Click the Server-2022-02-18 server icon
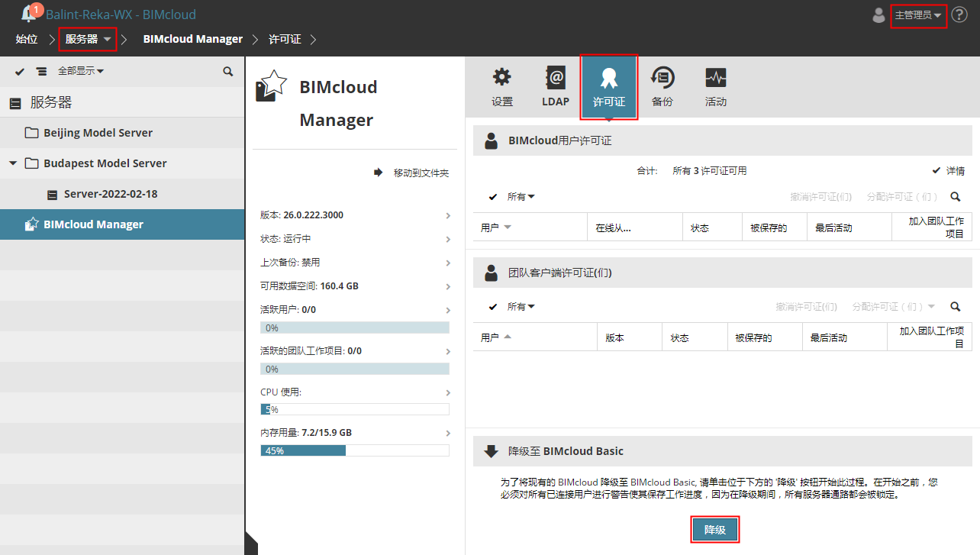Screen dimensions: 980x555 53,195
